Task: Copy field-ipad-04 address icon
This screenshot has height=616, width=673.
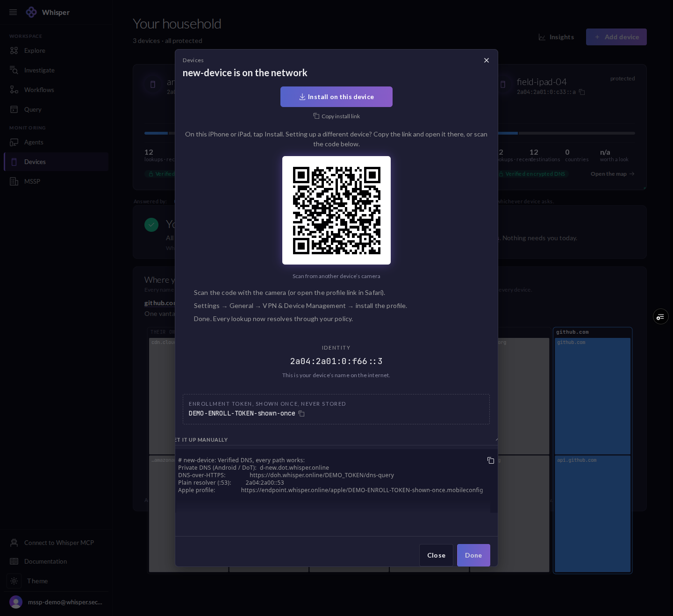Action: pos(582,92)
